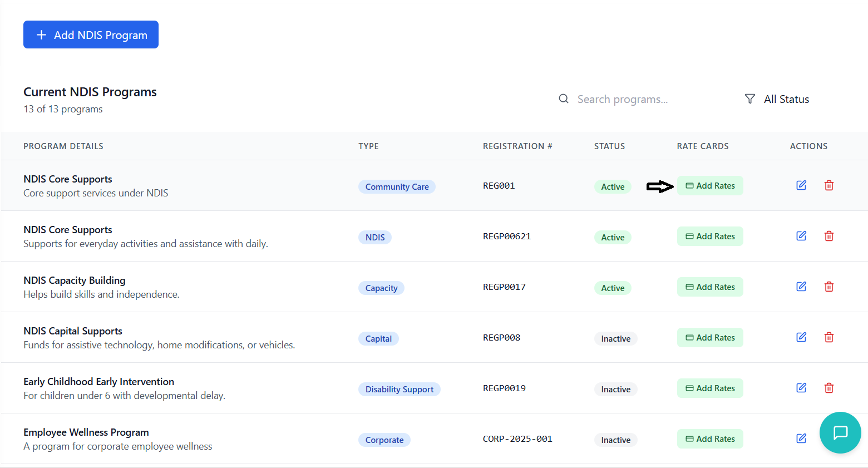Viewport: 868px width, 468px height.
Task: Edit the NDIS Capital Supports program
Action: tap(801, 337)
